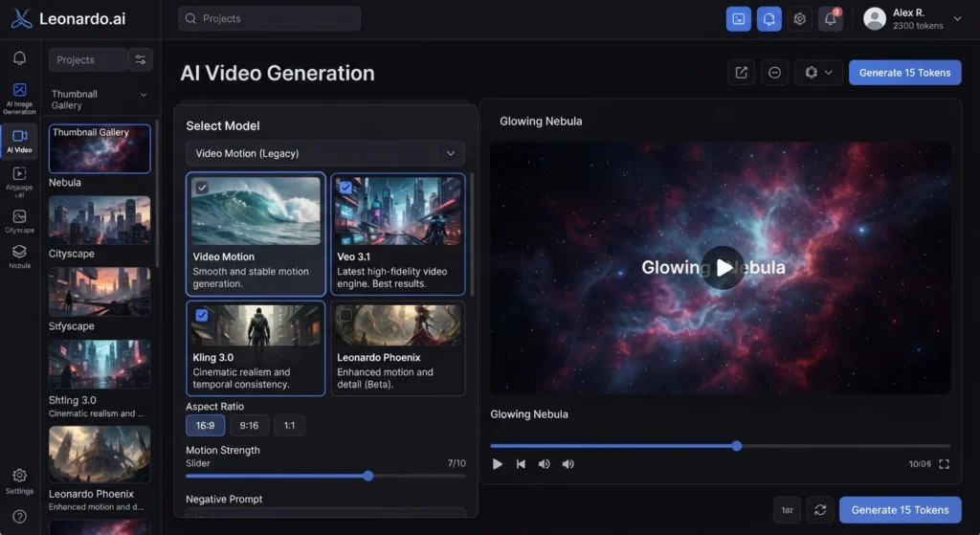This screenshot has width=980, height=535.
Task: Enter fullscreen video mode
Action: coord(945,464)
